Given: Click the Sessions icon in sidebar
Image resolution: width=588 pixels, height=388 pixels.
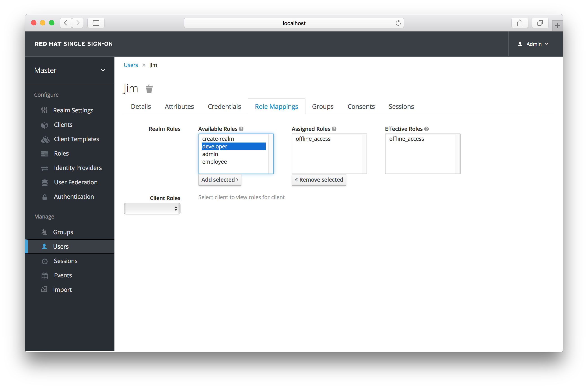Looking at the screenshot, I should (45, 261).
